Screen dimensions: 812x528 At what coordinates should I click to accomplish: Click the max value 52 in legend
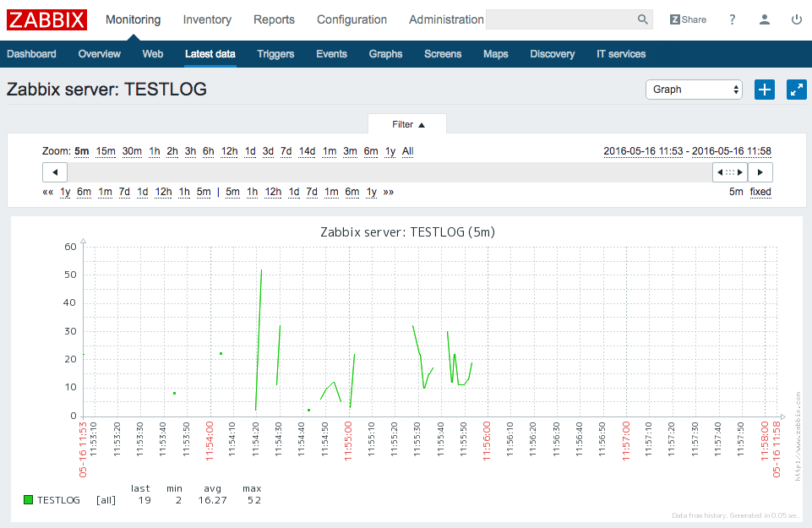(253, 500)
